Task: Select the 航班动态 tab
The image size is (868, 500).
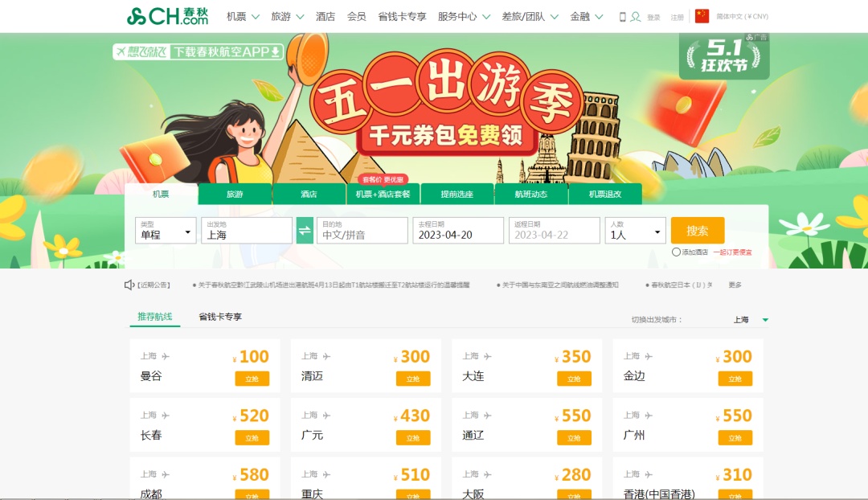Action: pyautogui.click(x=531, y=194)
